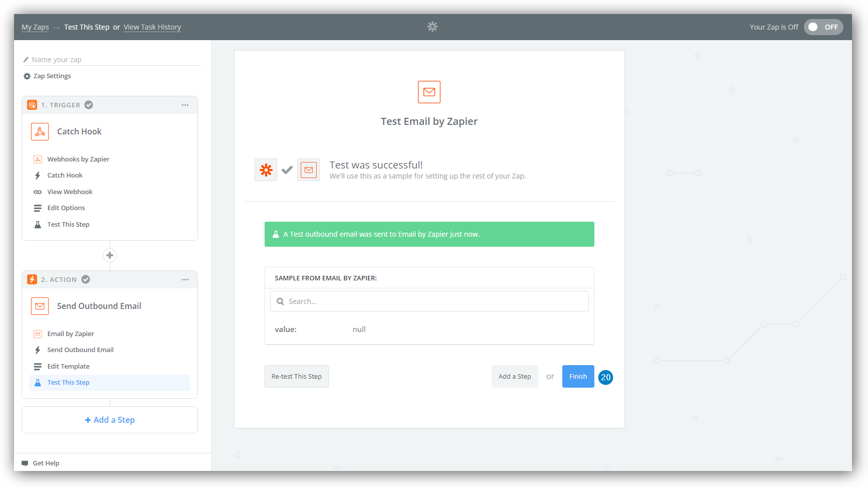Click the lines icon beside Edit Options
Screen dimensions: 868x487
pos(38,208)
